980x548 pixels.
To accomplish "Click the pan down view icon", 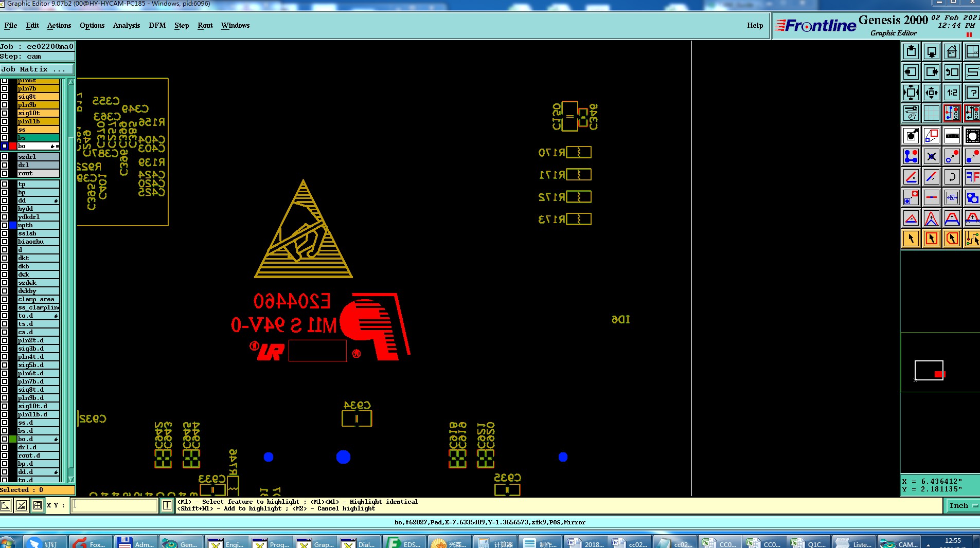I will [932, 51].
